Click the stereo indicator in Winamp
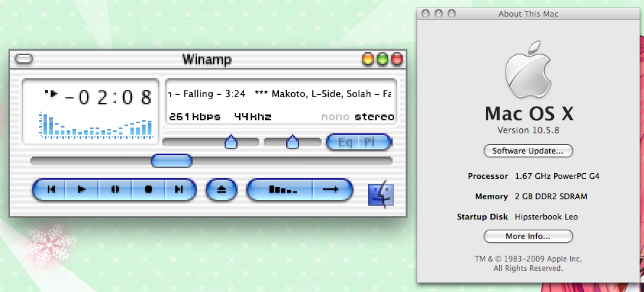This screenshot has height=292, width=644. pos(375,117)
